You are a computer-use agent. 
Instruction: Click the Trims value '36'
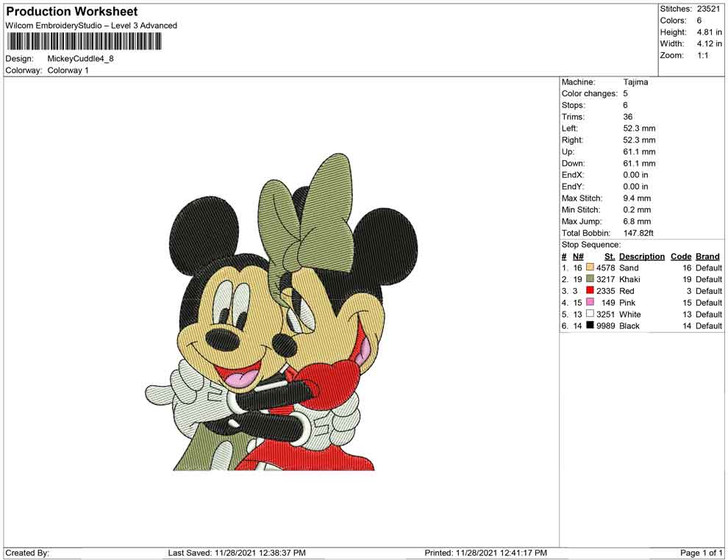pos(627,116)
